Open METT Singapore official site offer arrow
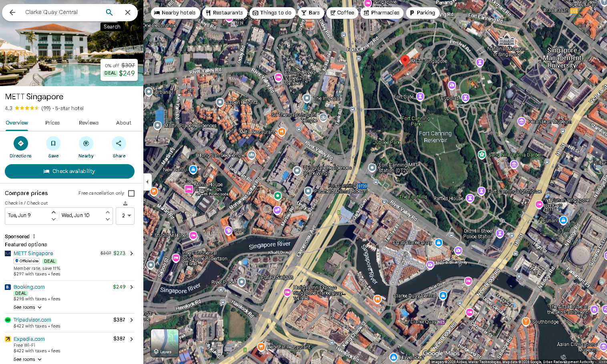Screen dimensions: 607x364 [132, 253]
